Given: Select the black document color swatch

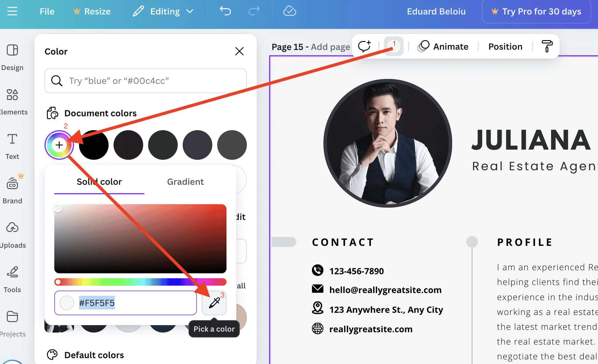Looking at the screenshot, I should click(x=94, y=145).
